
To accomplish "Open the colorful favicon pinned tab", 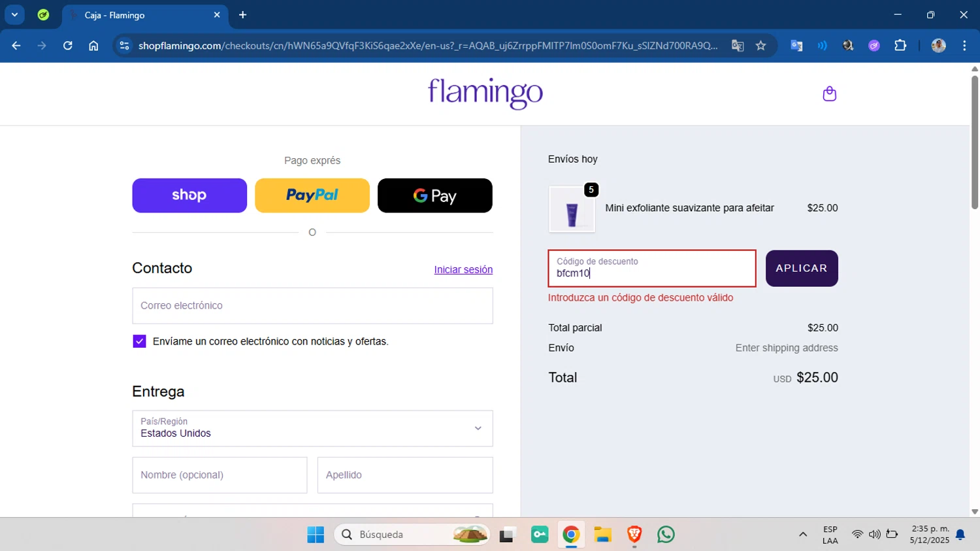I will tap(43, 15).
